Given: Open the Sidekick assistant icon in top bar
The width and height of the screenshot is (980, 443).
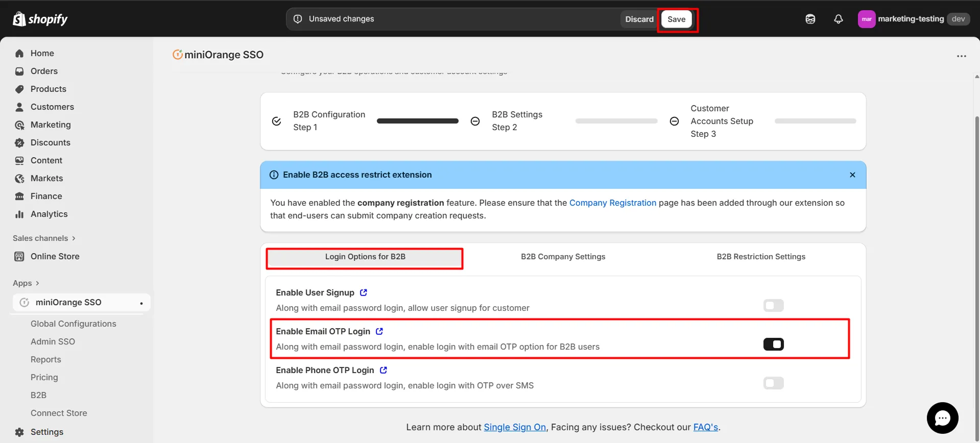Looking at the screenshot, I should pyautogui.click(x=810, y=19).
